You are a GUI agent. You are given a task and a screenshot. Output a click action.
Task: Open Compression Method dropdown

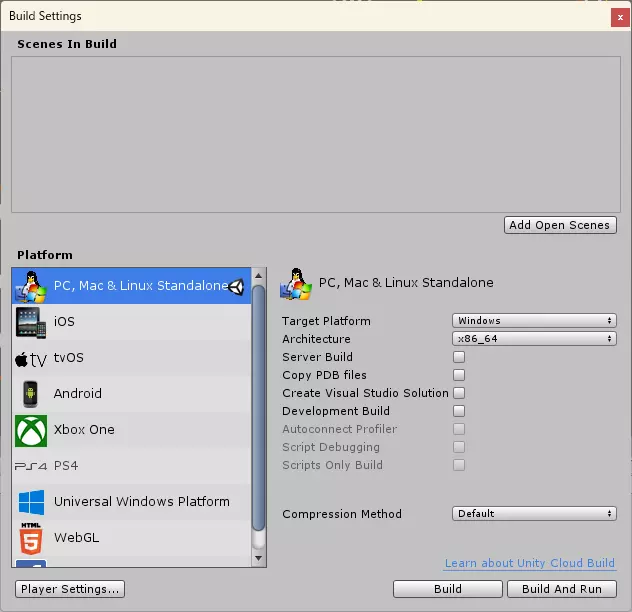[534, 514]
